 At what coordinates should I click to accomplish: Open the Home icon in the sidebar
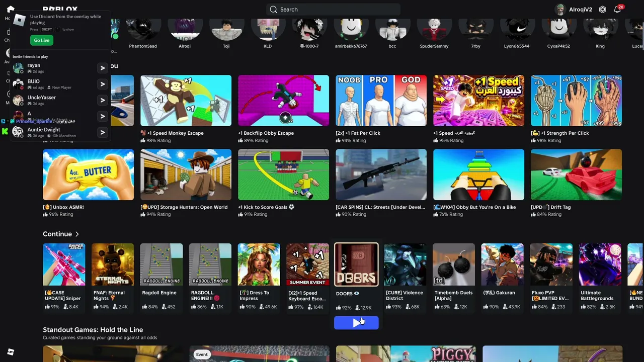click(10, 10)
